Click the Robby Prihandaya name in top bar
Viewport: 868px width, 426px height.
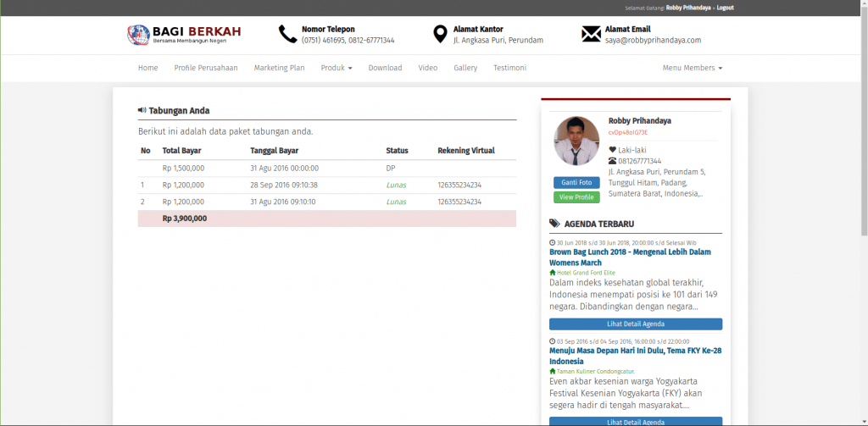688,8
